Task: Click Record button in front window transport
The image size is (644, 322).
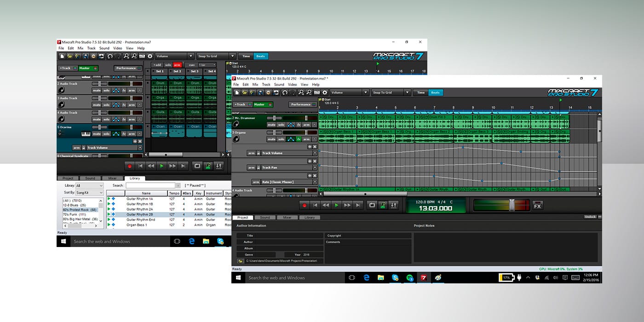Action: (x=305, y=205)
